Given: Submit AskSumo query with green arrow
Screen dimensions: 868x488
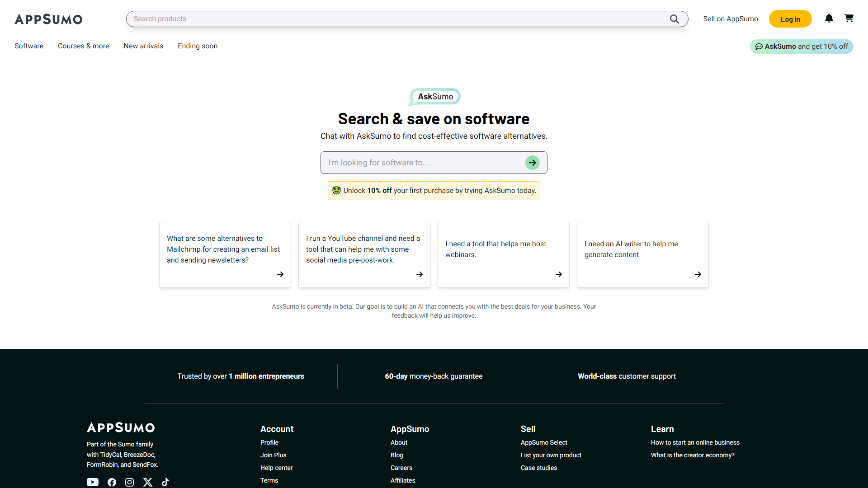Looking at the screenshot, I should (x=532, y=163).
